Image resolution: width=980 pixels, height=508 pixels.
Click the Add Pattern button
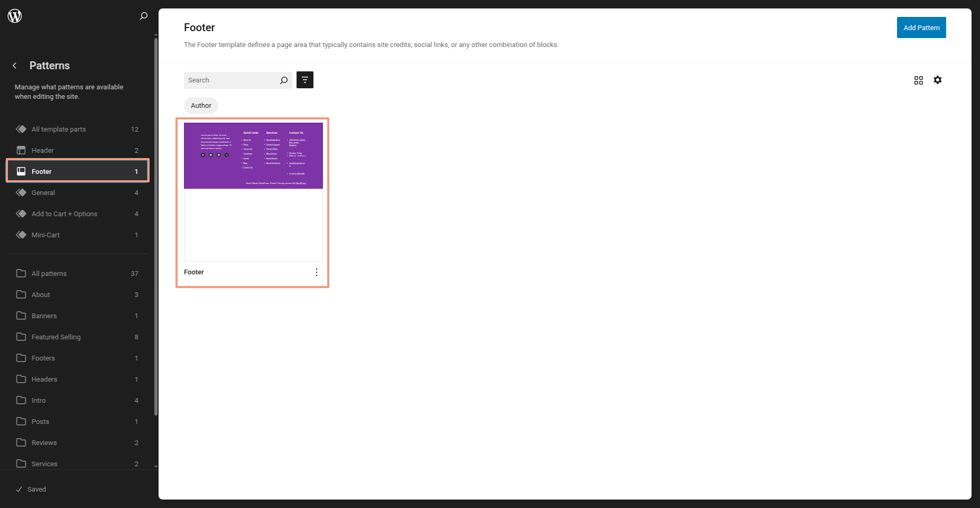pyautogui.click(x=921, y=27)
